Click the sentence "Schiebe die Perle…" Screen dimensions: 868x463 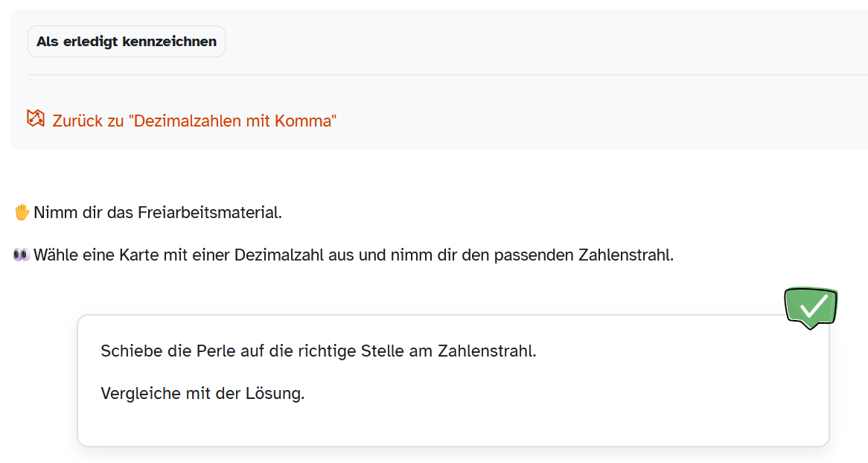tap(318, 351)
